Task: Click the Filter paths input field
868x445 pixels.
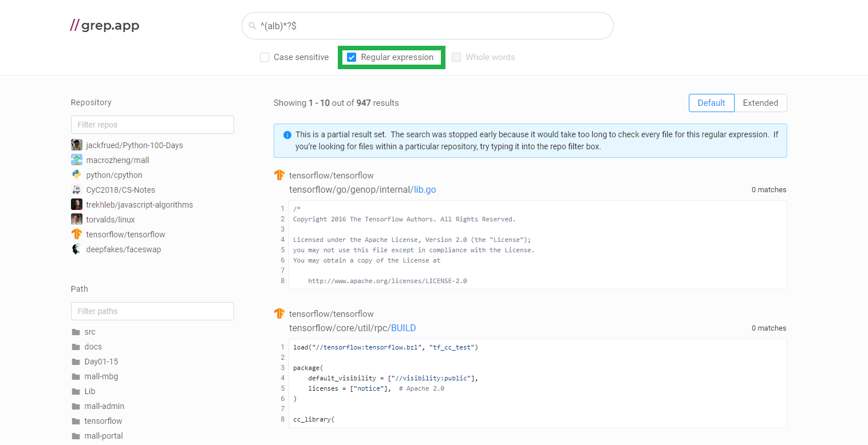Action: pyautogui.click(x=152, y=311)
